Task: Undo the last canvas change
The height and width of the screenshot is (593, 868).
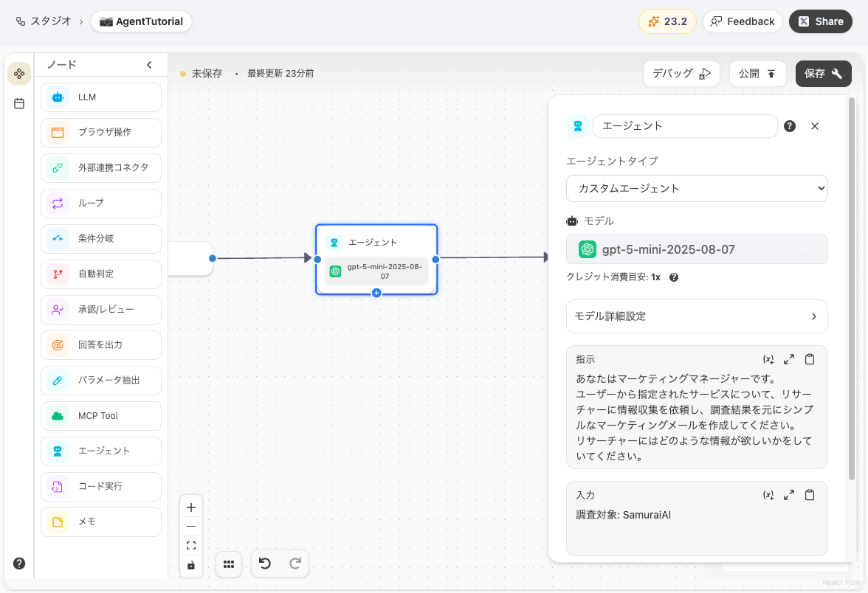Action: (x=265, y=563)
